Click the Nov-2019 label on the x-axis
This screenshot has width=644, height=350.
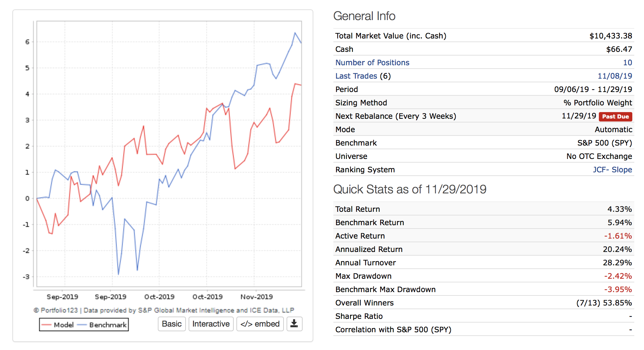[256, 297]
